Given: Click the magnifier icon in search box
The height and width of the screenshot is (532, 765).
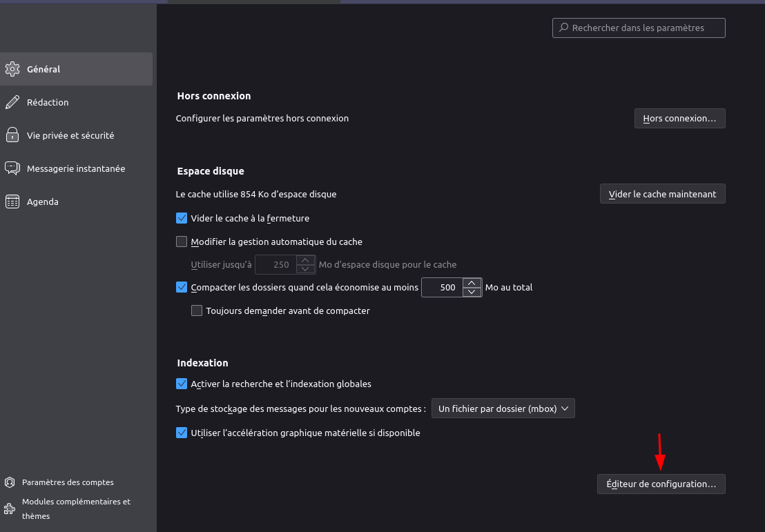Looking at the screenshot, I should 563,28.
